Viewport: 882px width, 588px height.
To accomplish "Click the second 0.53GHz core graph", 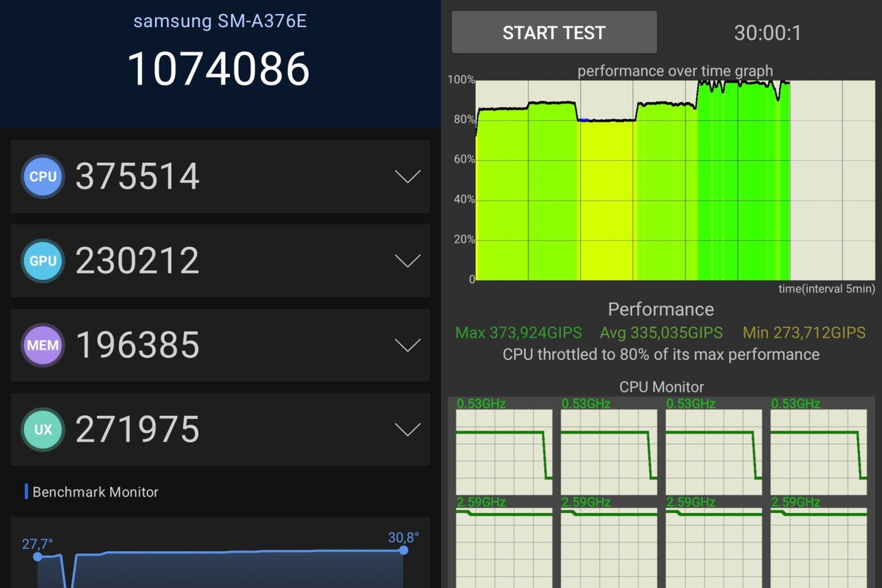I will click(x=609, y=452).
